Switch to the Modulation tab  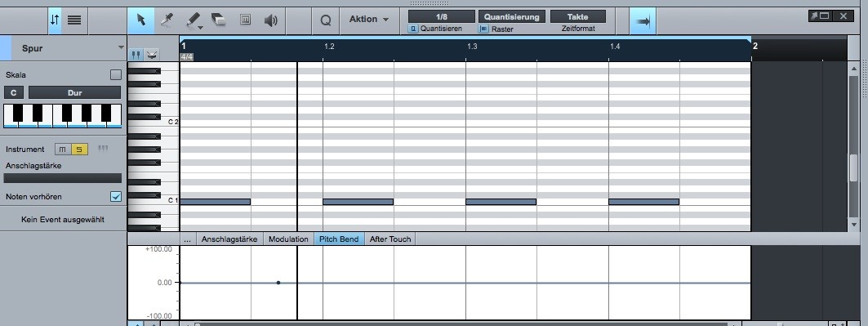coord(288,239)
